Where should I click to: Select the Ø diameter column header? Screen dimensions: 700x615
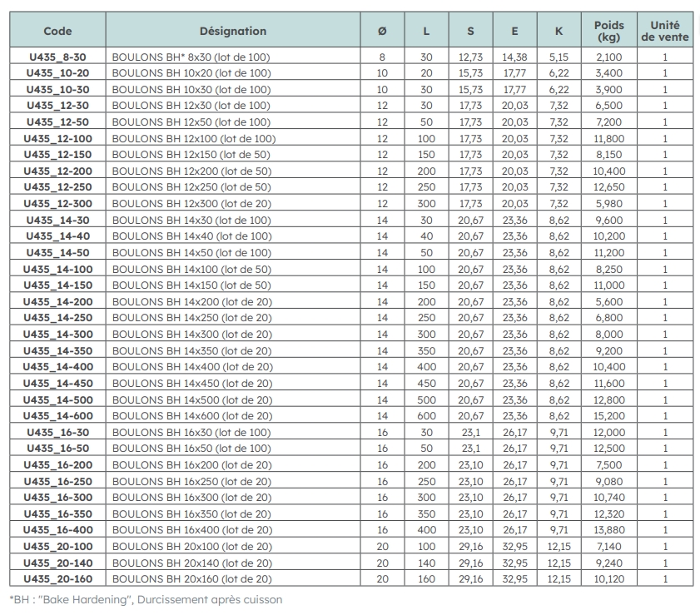coord(382,31)
